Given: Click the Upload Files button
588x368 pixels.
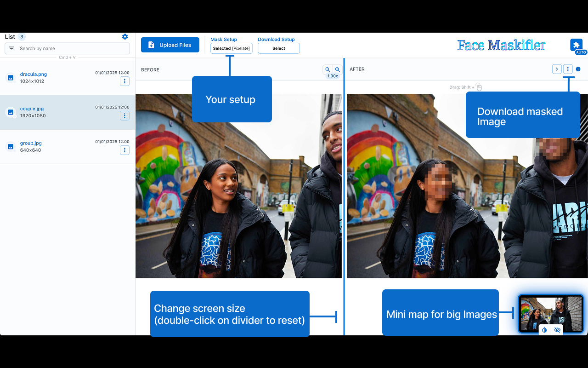Looking at the screenshot, I should click(170, 45).
